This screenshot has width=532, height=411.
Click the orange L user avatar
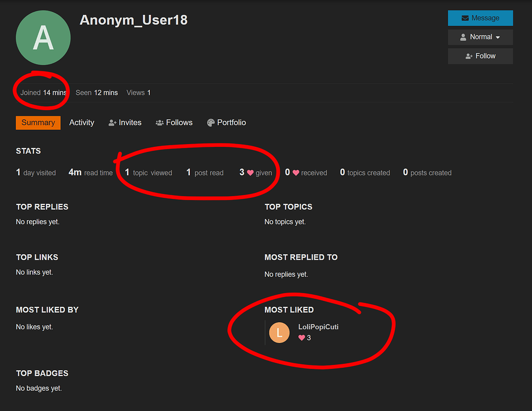coord(279,333)
